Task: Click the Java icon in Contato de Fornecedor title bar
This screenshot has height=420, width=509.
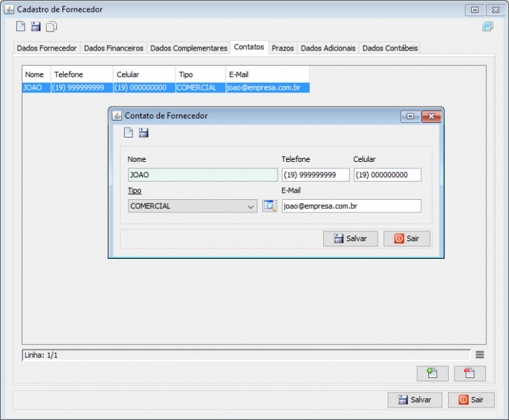Action: point(116,116)
